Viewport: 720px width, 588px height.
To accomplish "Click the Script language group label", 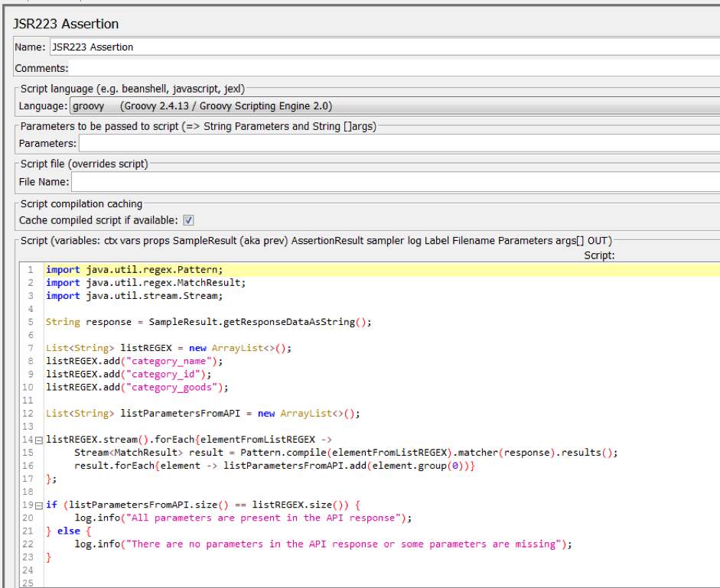I will (x=132, y=89).
